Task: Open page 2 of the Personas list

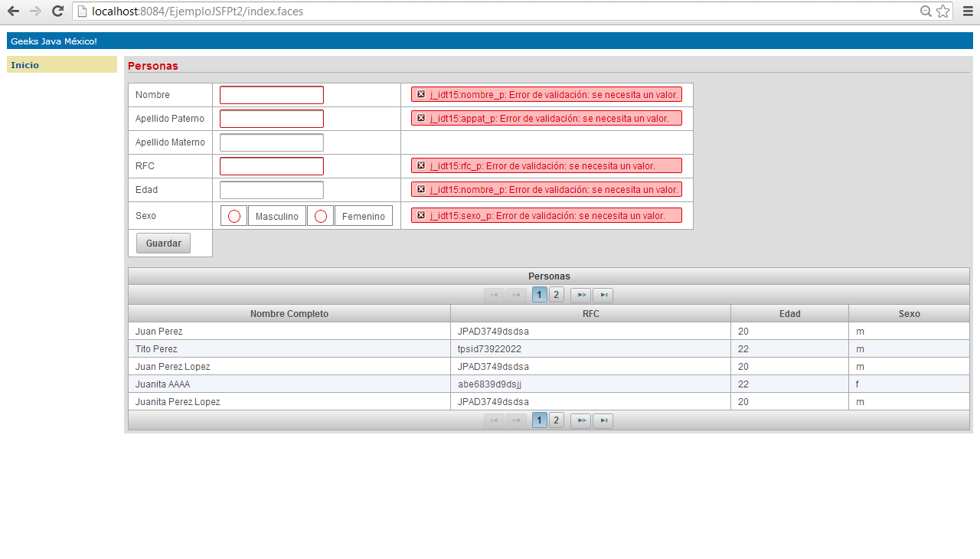Action: pos(556,294)
